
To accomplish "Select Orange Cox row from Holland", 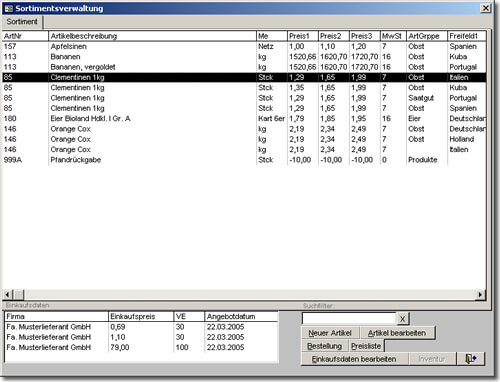I will (244, 139).
